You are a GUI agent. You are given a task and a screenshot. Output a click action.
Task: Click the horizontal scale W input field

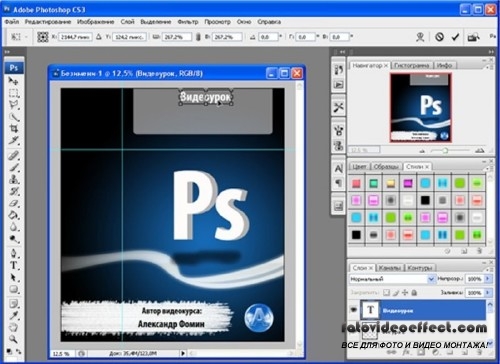coord(177,37)
